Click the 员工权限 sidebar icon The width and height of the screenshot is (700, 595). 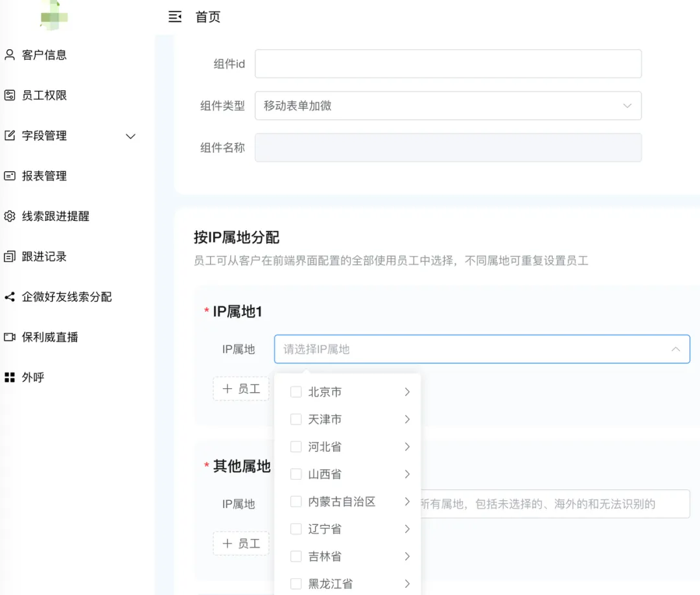point(10,95)
